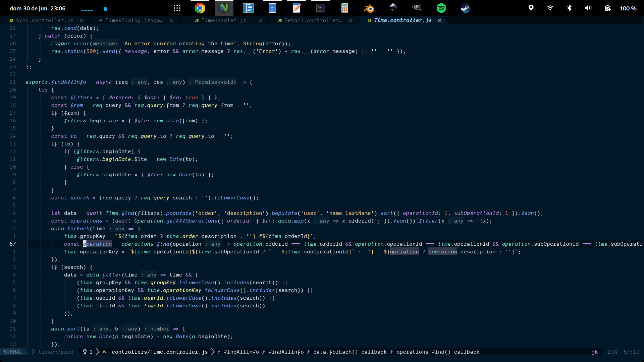
Task: Open the Inkscape application icon
Action: pyautogui.click(x=393, y=8)
